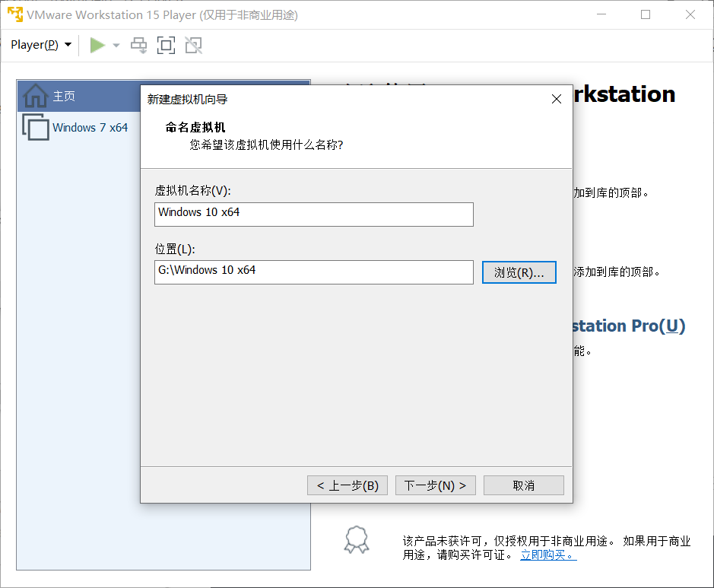The width and height of the screenshot is (714, 588).
Task: Click the 虚拟机名称 input field
Action: click(314, 215)
